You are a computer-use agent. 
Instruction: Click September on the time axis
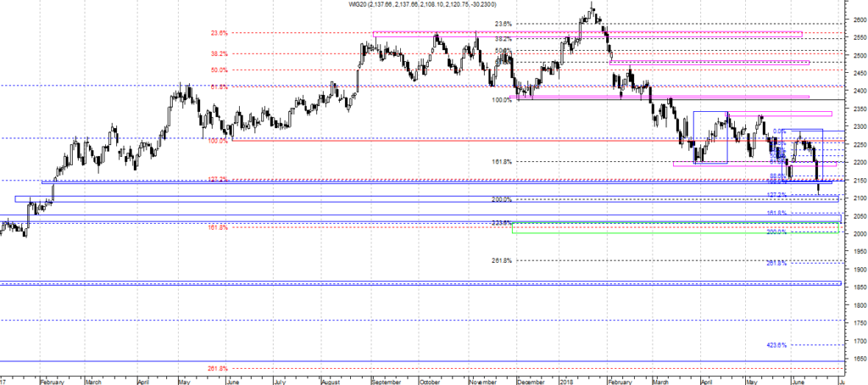pos(385,381)
